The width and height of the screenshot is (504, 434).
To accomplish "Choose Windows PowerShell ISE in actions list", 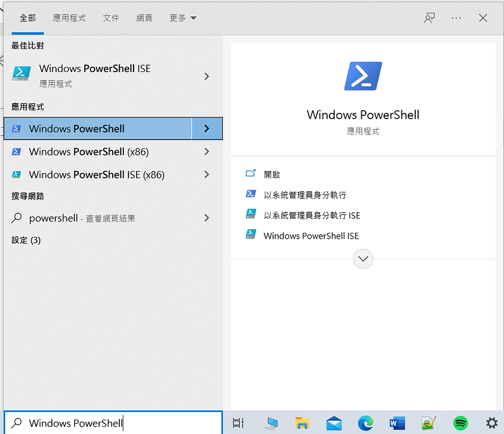I will tap(311, 236).
